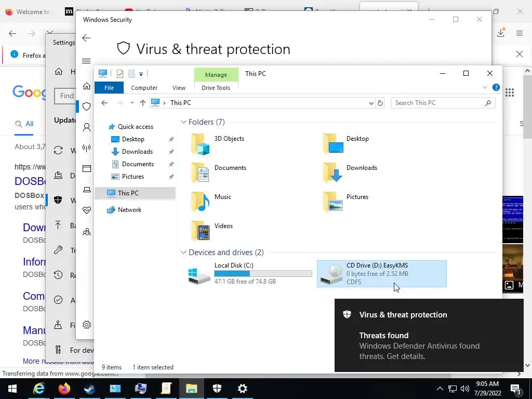Open Family options icon in Windows Security
This screenshot has width=532, height=399.
point(87,232)
